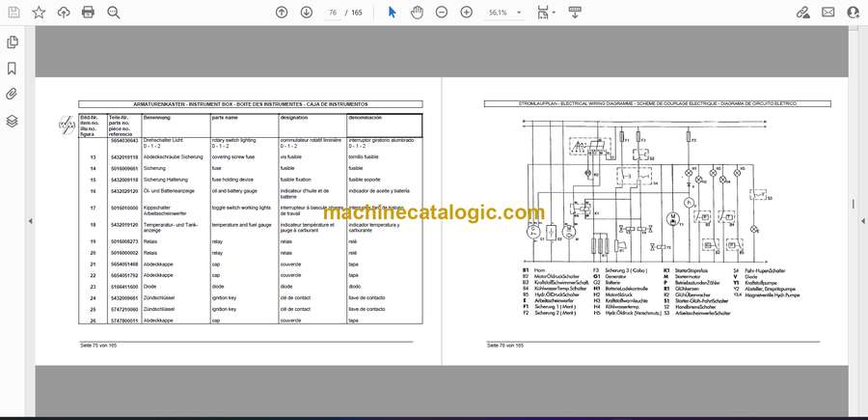
Task: Select the 'Ignition key' text in row 24
Action: (x=224, y=298)
